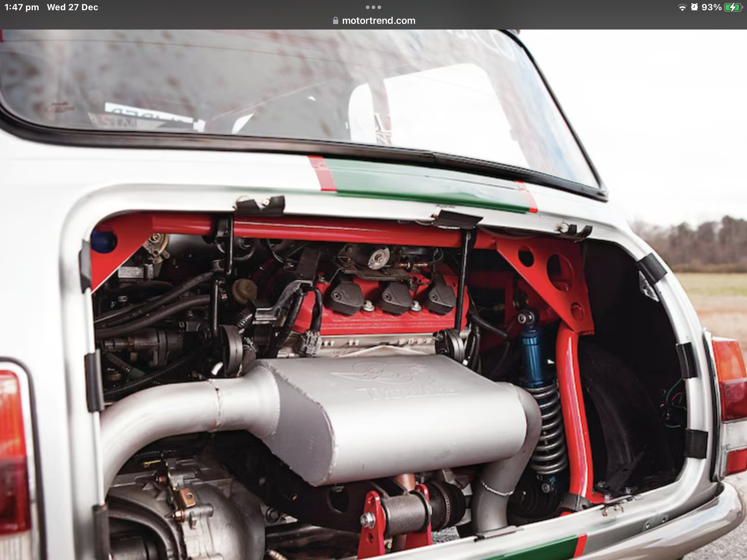Tap the alarm clock status icon
Screen dimensions: 747x560
694,7
